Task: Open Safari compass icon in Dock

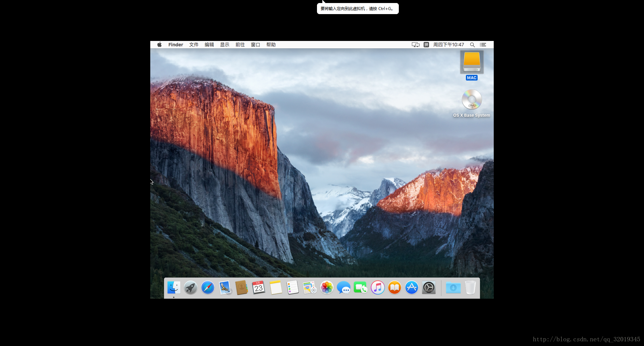Action: coord(208,288)
